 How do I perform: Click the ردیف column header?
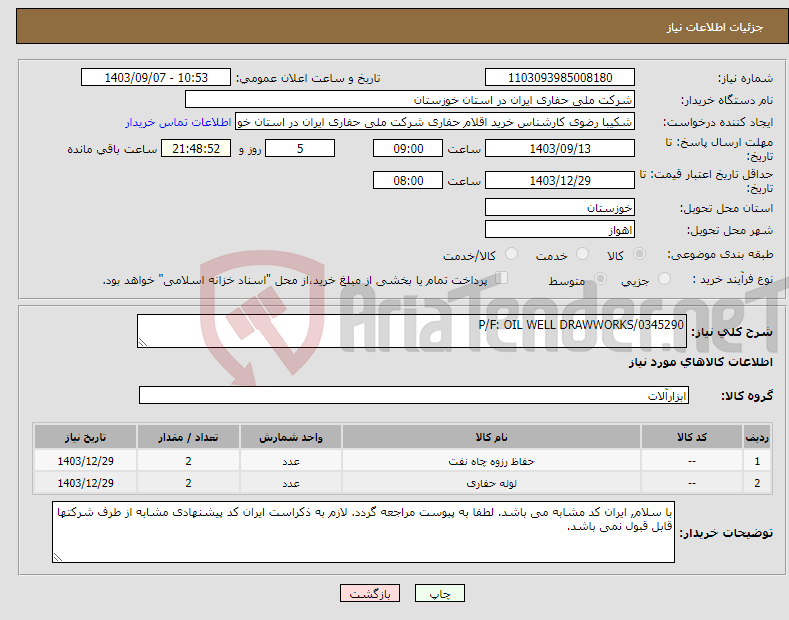pyautogui.click(x=757, y=437)
